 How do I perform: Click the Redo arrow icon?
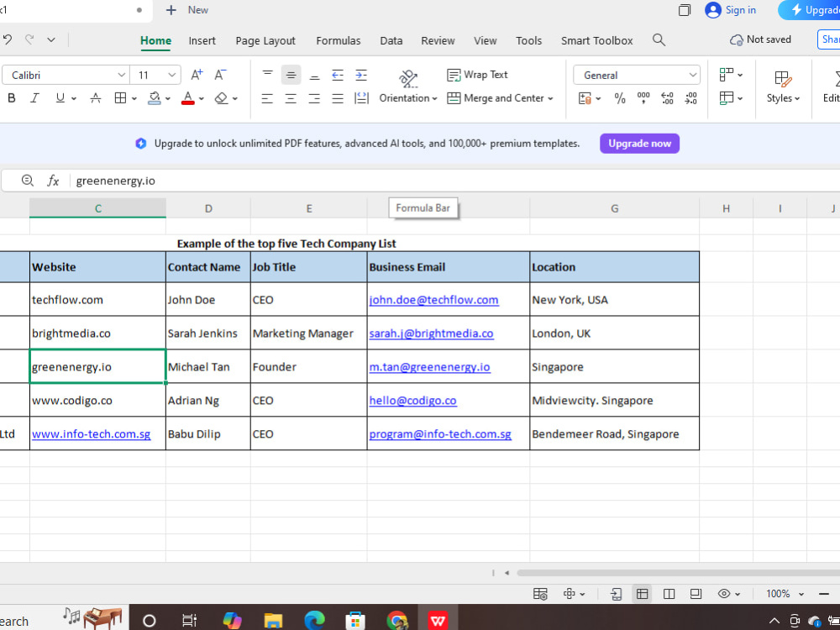[x=29, y=39]
